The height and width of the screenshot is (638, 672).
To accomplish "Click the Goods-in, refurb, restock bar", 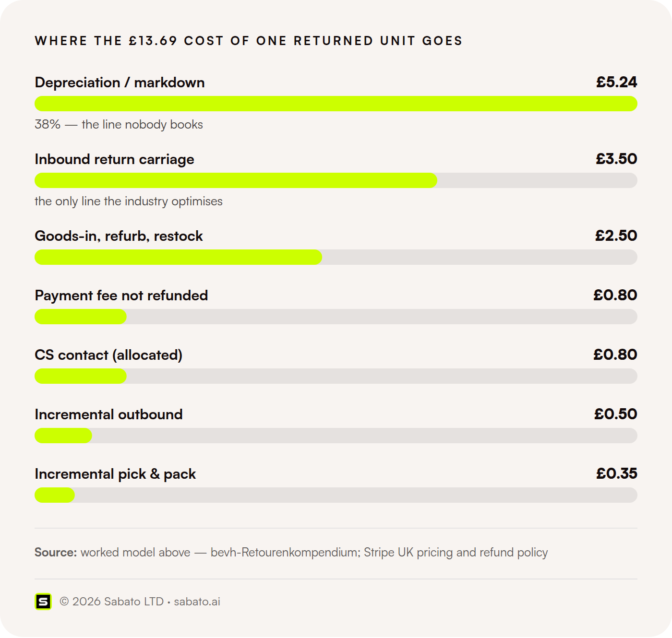I will click(x=336, y=257).
